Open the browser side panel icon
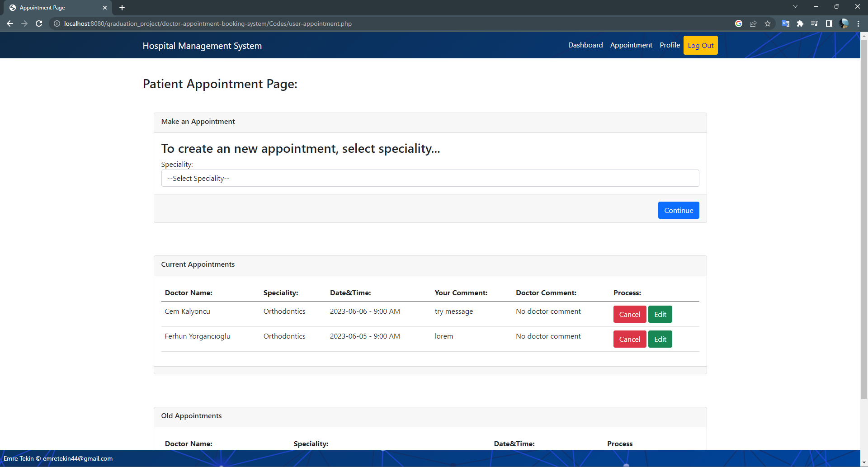The width and height of the screenshot is (868, 467). point(830,24)
